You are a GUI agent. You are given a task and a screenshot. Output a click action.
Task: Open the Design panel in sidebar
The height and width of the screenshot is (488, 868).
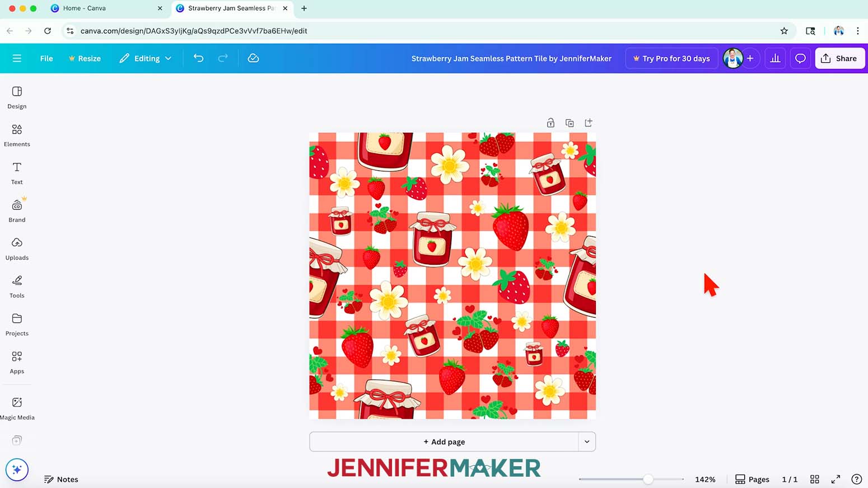coord(17,97)
